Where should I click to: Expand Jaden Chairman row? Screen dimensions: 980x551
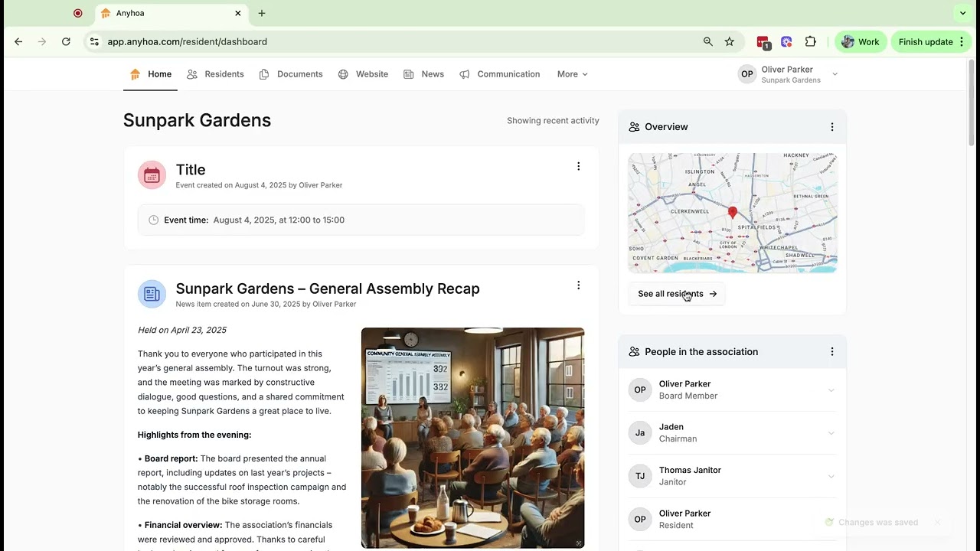point(733,433)
